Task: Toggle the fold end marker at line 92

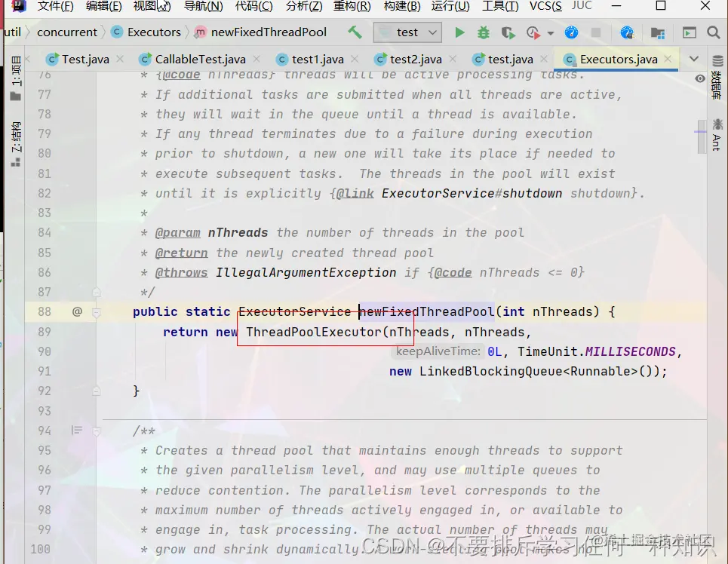Action: tap(96, 391)
